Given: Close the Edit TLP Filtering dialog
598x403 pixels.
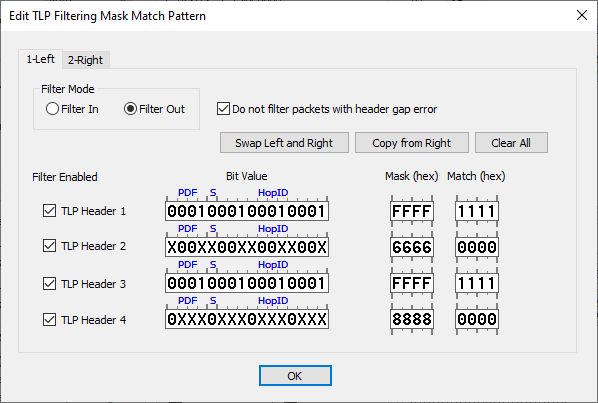Looking at the screenshot, I should click(582, 15).
